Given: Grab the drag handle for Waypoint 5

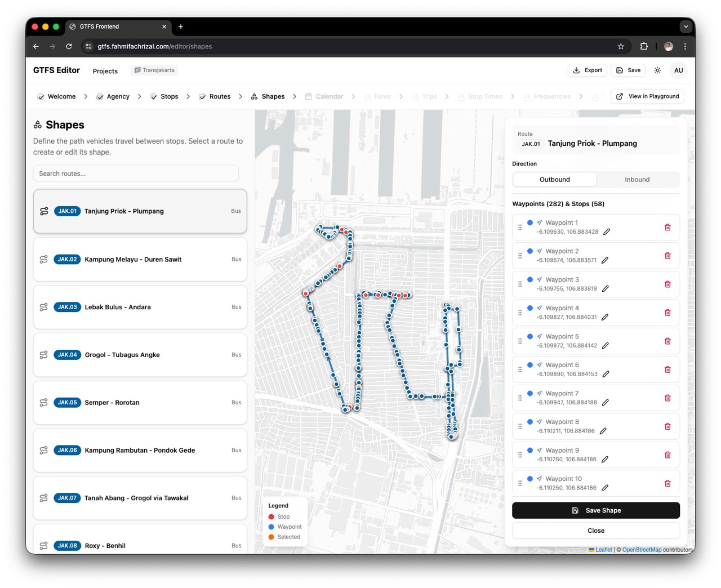Looking at the screenshot, I should pos(520,341).
